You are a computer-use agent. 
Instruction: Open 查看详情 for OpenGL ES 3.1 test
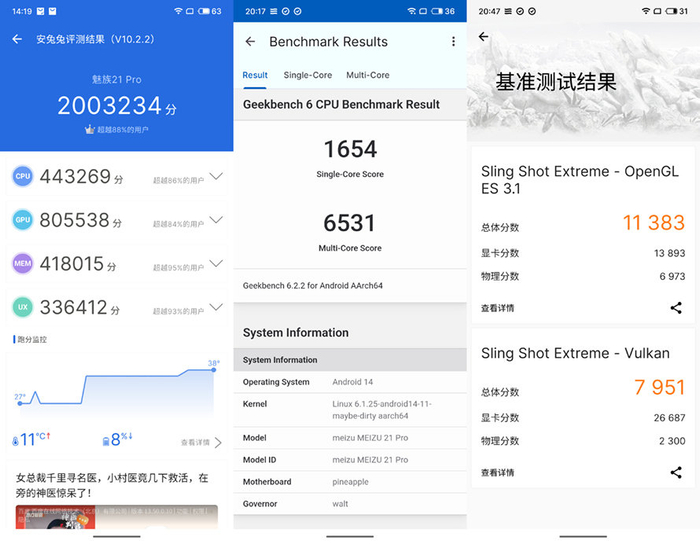coord(497,308)
